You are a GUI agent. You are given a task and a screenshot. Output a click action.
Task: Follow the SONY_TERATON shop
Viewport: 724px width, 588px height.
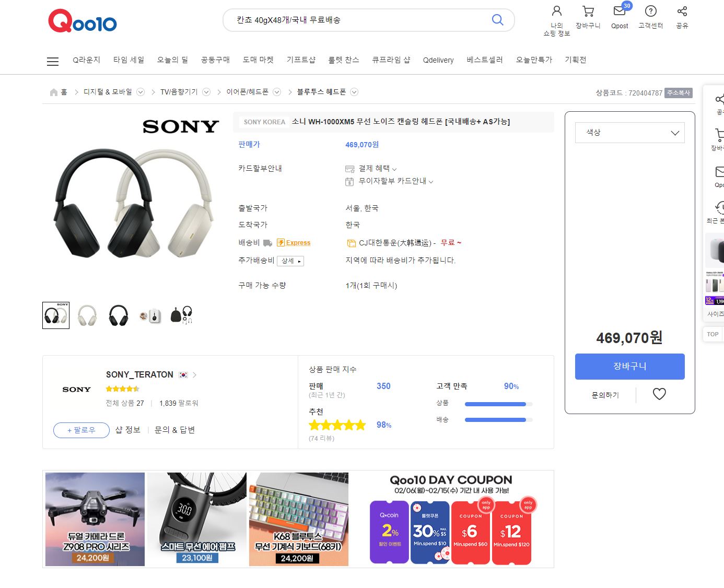[x=81, y=430]
